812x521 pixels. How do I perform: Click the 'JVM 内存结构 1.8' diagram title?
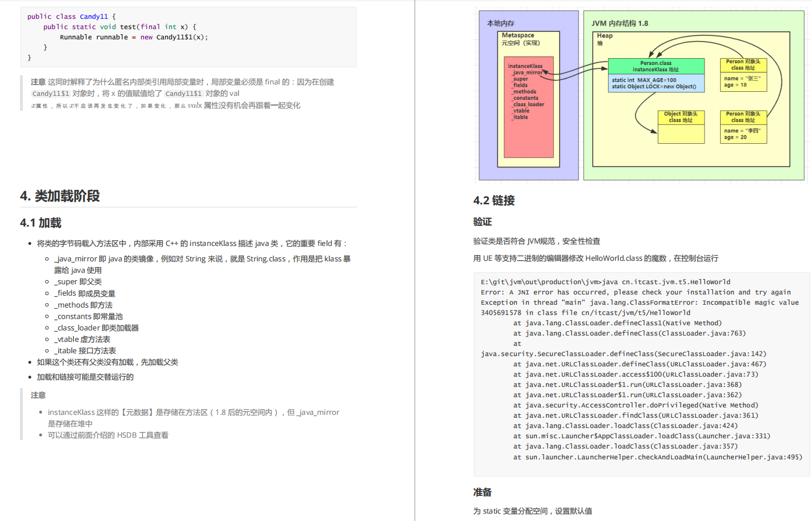(620, 23)
